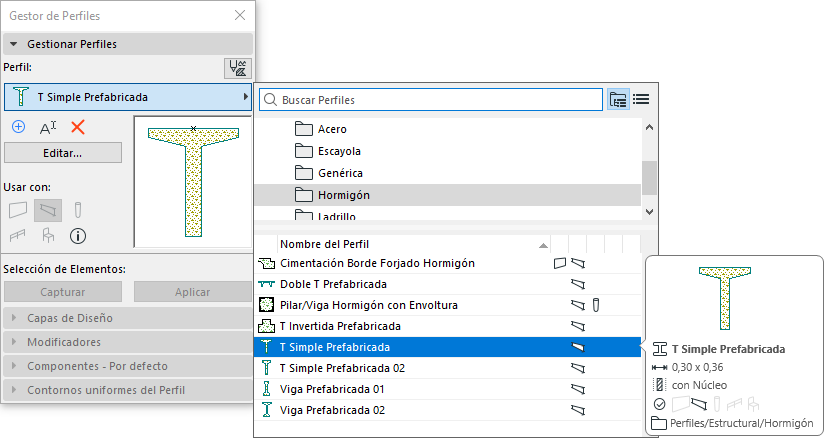The height and width of the screenshot is (440, 827).
Task: Click the Aplicar button
Action: tap(193, 292)
